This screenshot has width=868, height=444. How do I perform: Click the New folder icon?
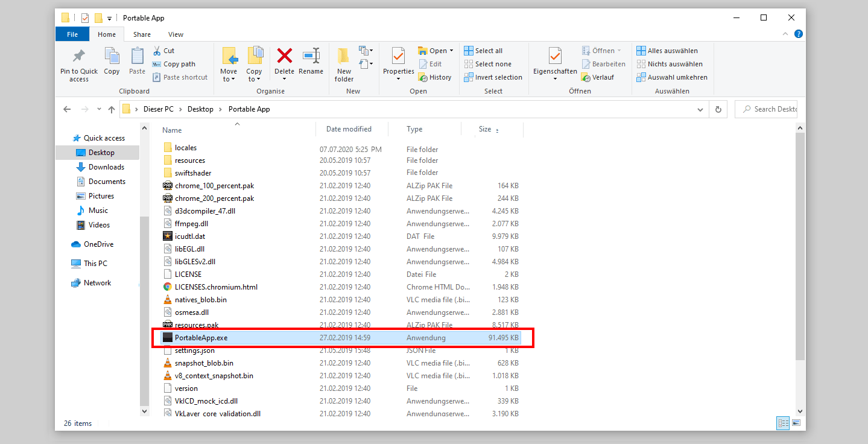(x=344, y=55)
